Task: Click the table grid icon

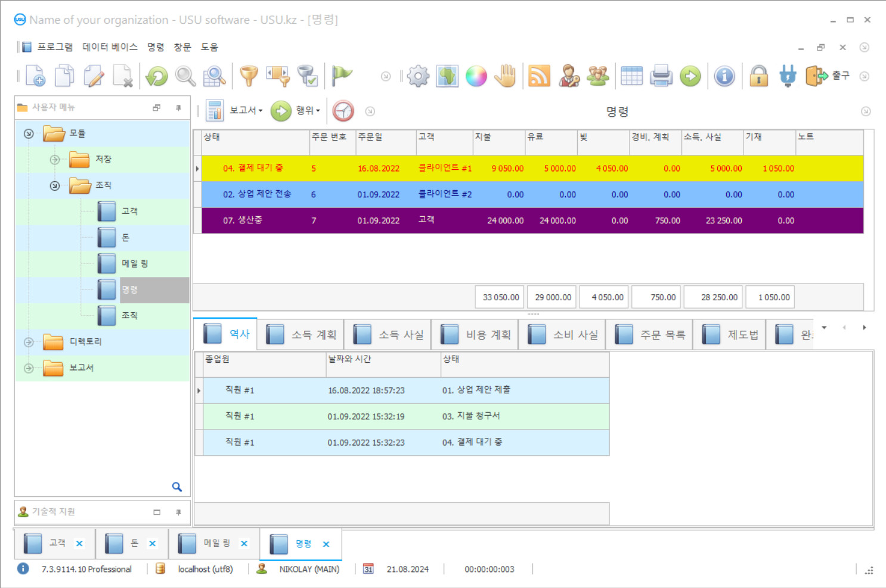Action: point(631,76)
